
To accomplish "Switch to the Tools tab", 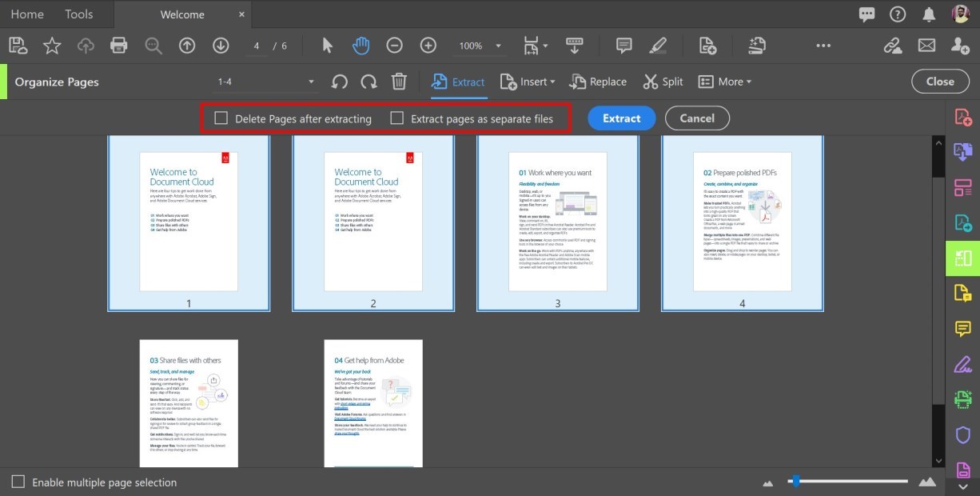I will 78,14.
